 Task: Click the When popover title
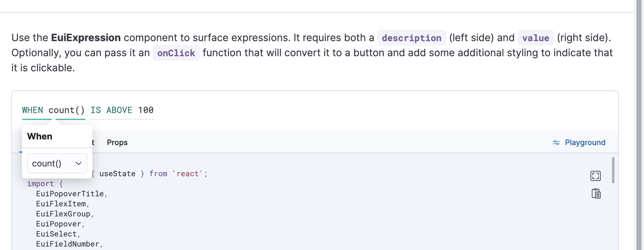click(x=40, y=136)
